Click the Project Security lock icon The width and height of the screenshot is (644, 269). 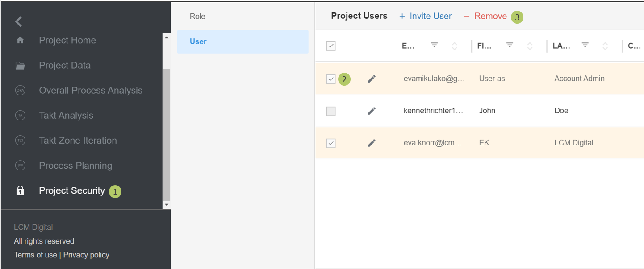(20, 191)
